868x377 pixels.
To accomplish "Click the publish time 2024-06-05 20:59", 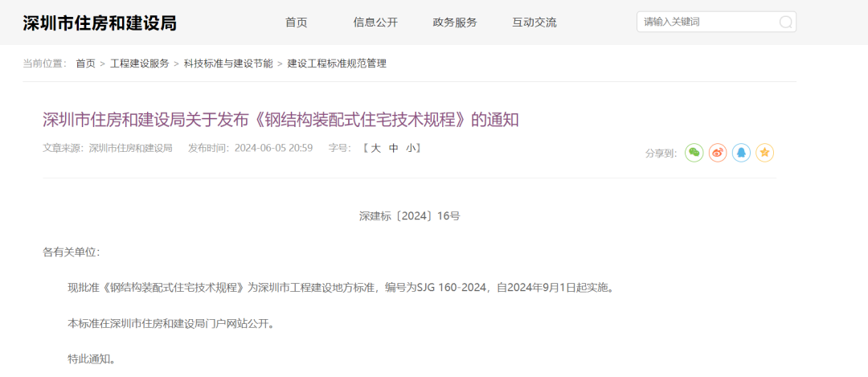I will pos(273,149).
